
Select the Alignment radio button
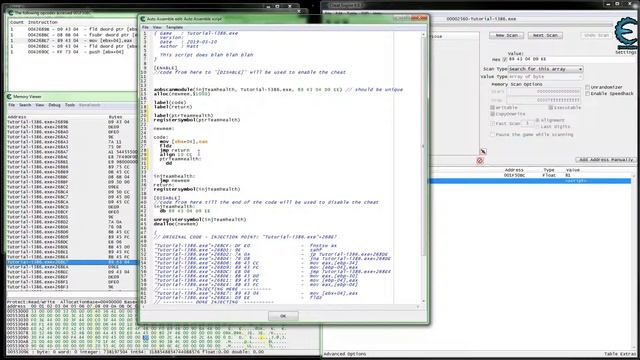point(538,120)
